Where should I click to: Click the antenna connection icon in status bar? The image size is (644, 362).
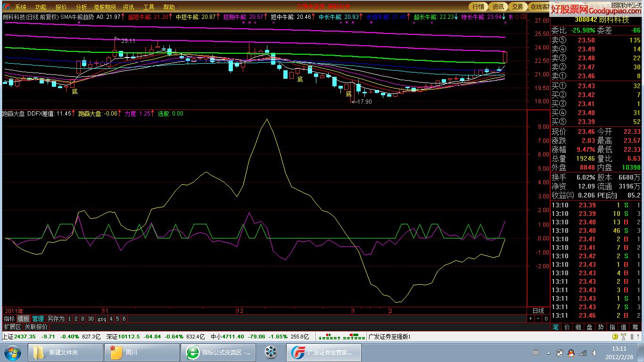pyautogui.click(x=623, y=337)
